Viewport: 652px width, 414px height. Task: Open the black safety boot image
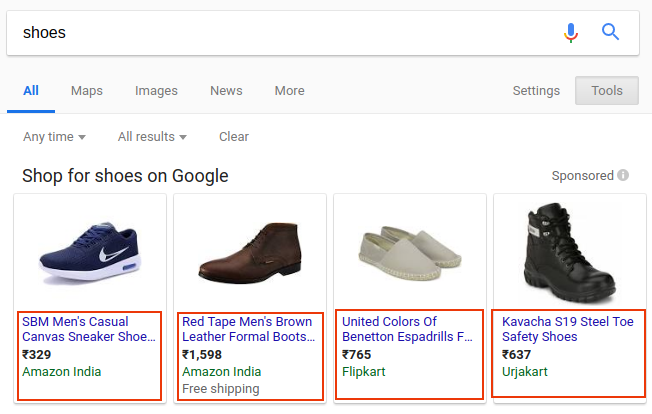[x=570, y=253]
